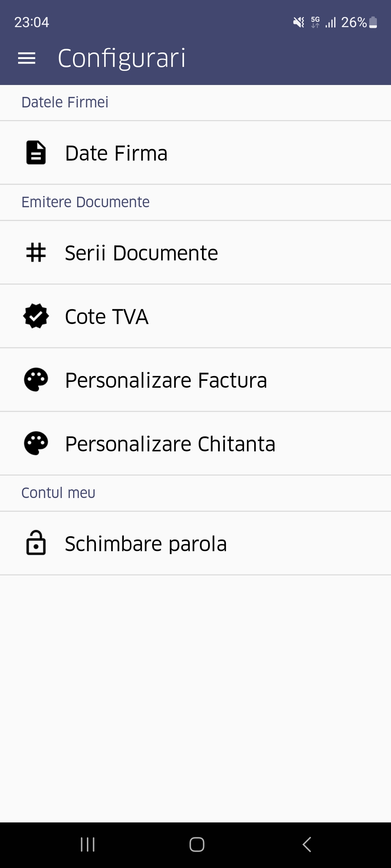Screen dimensions: 391x868
Task: Tap the Configurari page title
Action: pos(122,58)
